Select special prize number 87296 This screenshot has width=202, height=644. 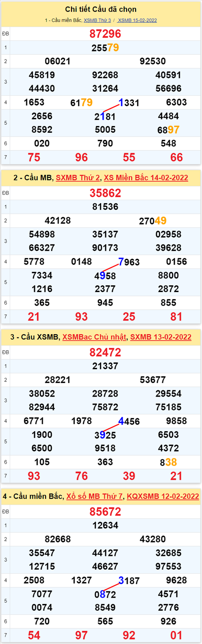[x=105, y=34]
